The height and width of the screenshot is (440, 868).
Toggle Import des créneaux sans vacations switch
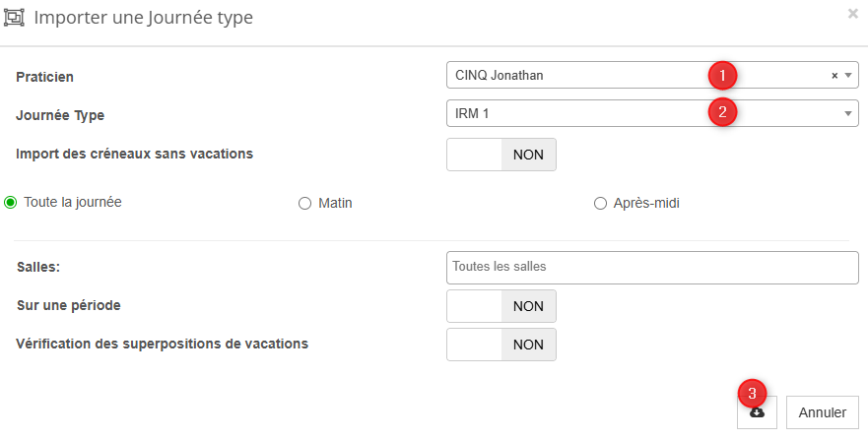[501, 155]
